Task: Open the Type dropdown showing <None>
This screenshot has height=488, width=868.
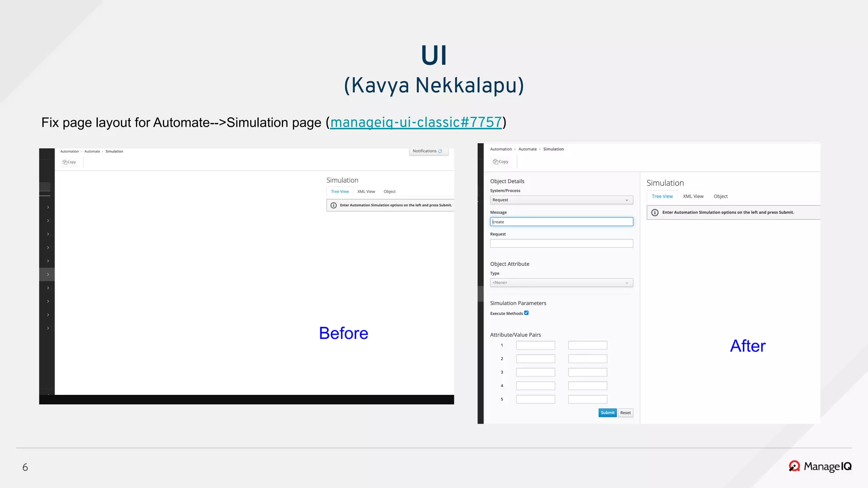Action: pos(562,283)
